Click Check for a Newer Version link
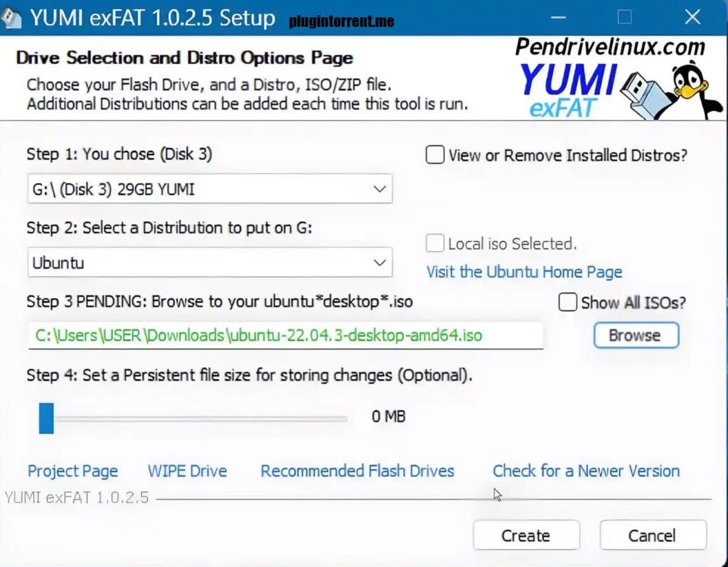This screenshot has width=728, height=567. pos(586,471)
